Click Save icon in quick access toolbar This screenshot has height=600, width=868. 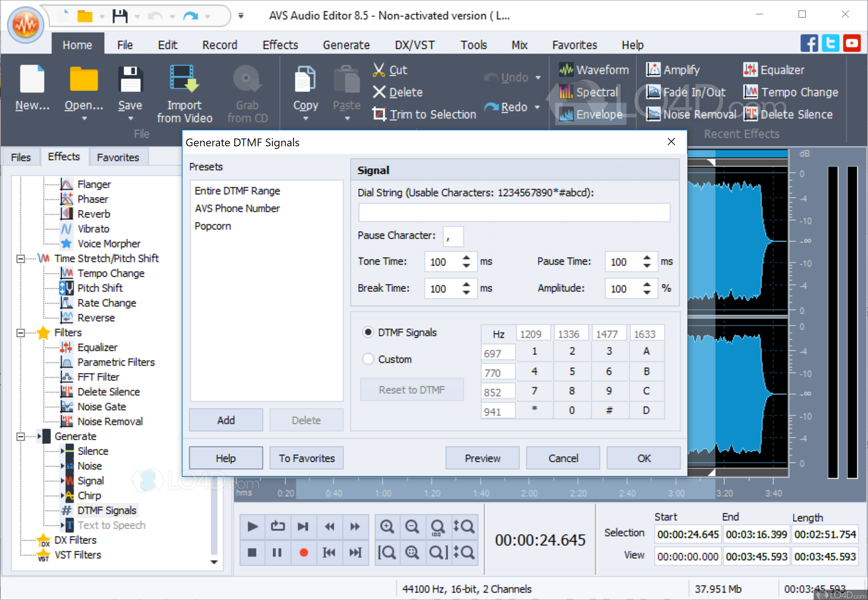pos(120,16)
